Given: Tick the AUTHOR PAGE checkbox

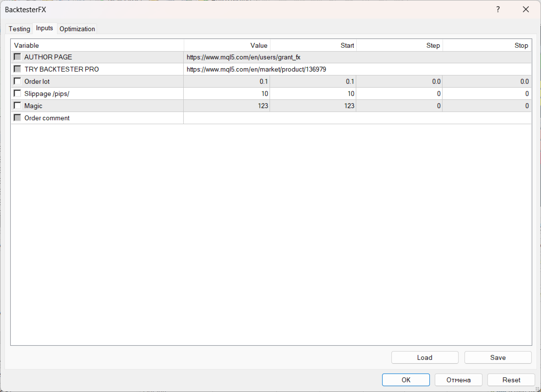Looking at the screenshot, I should 17,56.
